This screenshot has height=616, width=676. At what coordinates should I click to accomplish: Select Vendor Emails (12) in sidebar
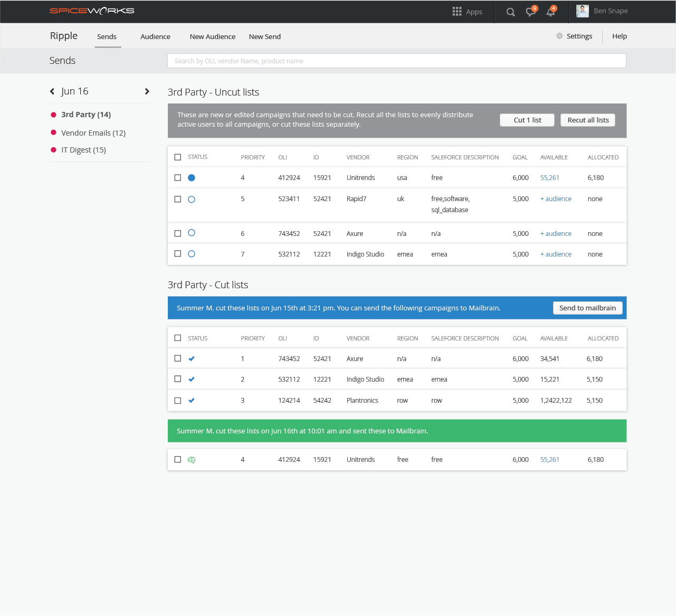click(x=93, y=133)
